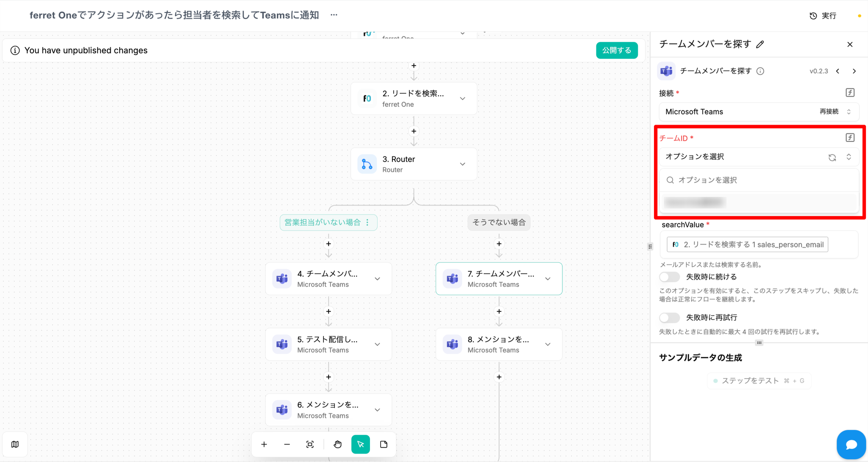Click the fit-to-screen icon in the toolbar
This screenshot has width=868, height=462.
point(310,444)
